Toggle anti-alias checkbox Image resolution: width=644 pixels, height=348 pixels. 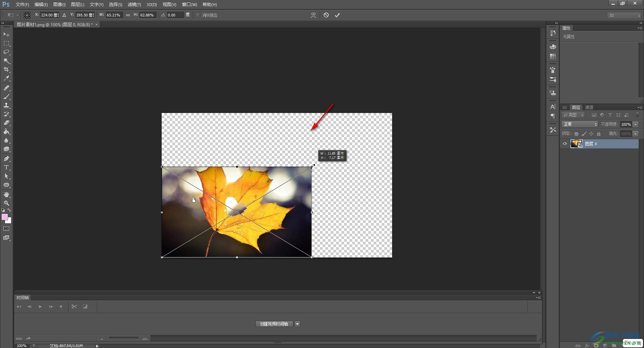pyautogui.click(x=198, y=15)
